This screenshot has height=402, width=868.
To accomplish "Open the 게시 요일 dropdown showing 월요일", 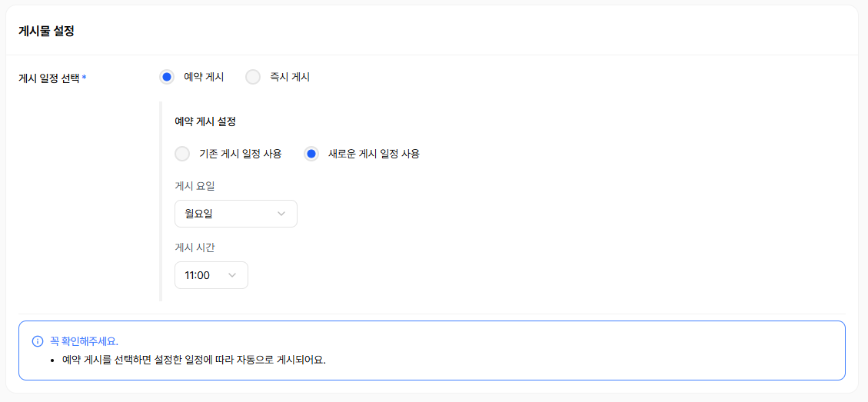I will click(x=235, y=214).
